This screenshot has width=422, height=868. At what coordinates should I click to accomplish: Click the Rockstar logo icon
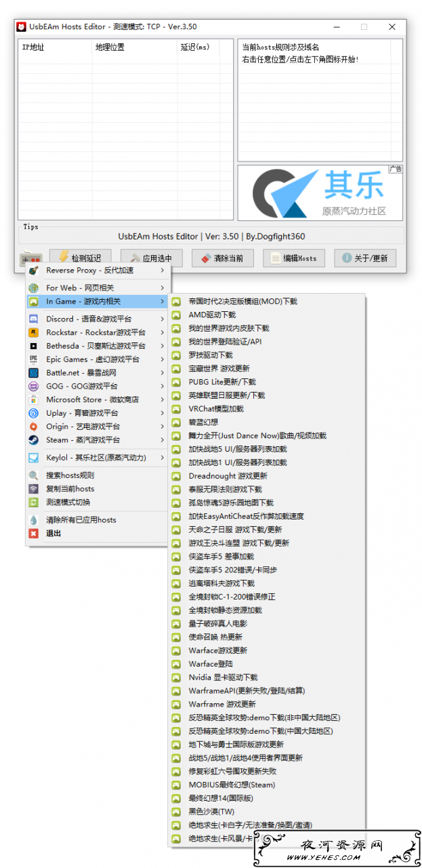click(34, 332)
